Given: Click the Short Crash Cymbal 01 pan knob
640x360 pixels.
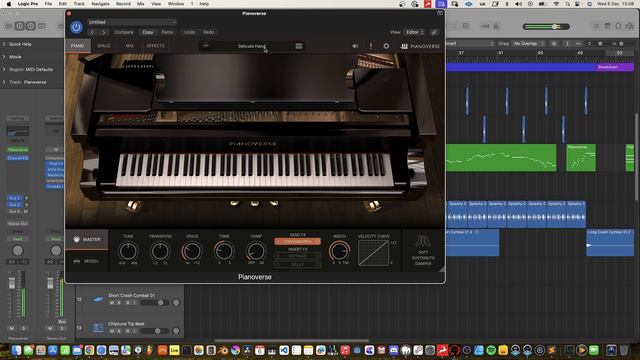Looking at the screenshot, I should tap(176, 303).
